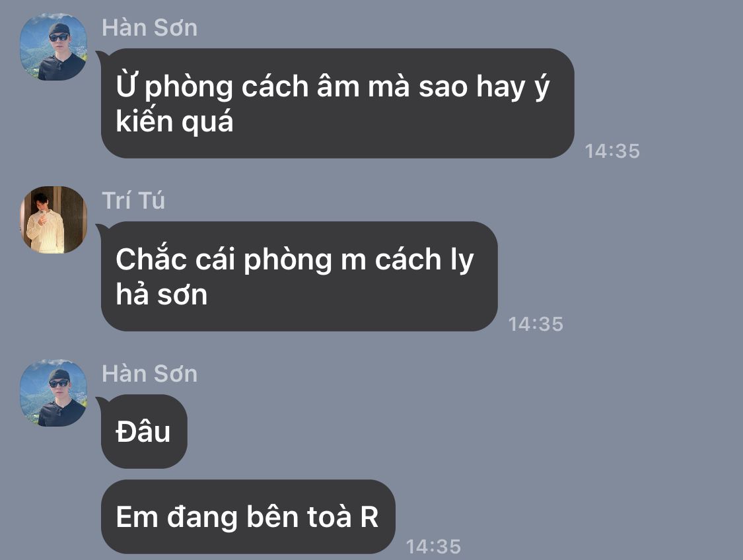Click the 14:35 timestamp beside the first message

612,151
